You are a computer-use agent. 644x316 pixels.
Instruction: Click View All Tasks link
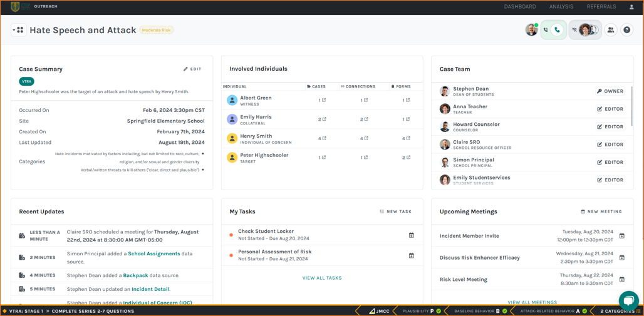coord(322,278)
